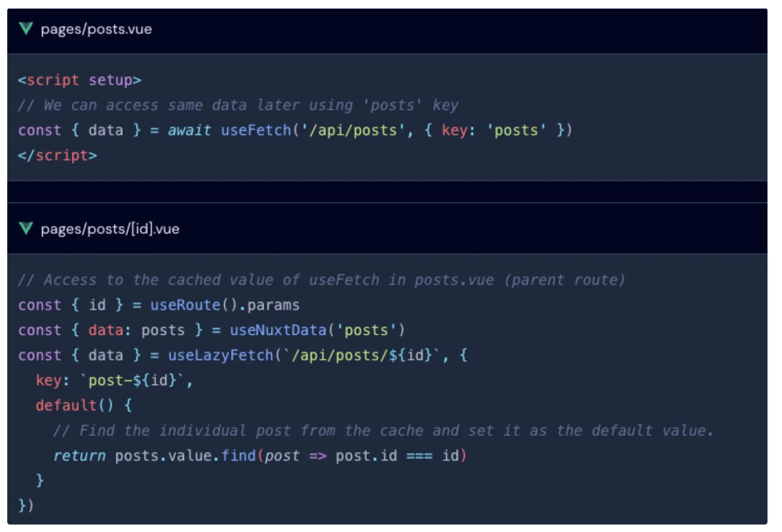The height and width of the screenshot is (532, 782).
Task: Select the pages/posts/[id].vue file name header
Action: tap(110, 229)
